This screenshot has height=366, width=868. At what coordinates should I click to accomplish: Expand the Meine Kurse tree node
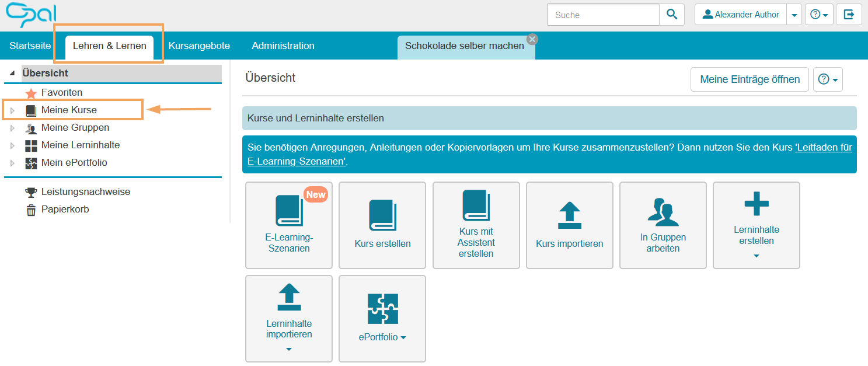point(13,110)
